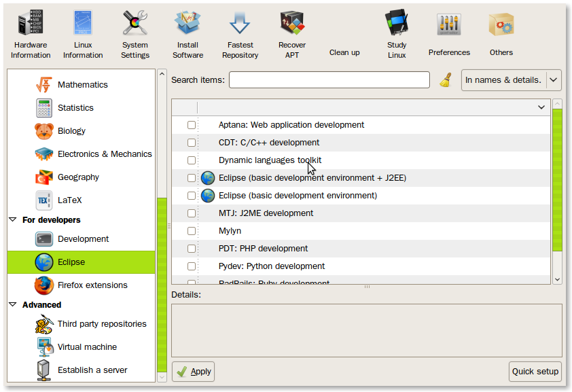Check MTJ J2ME development
The width and height of the screenshot is (572, 392).
click(x=192, y=213)
